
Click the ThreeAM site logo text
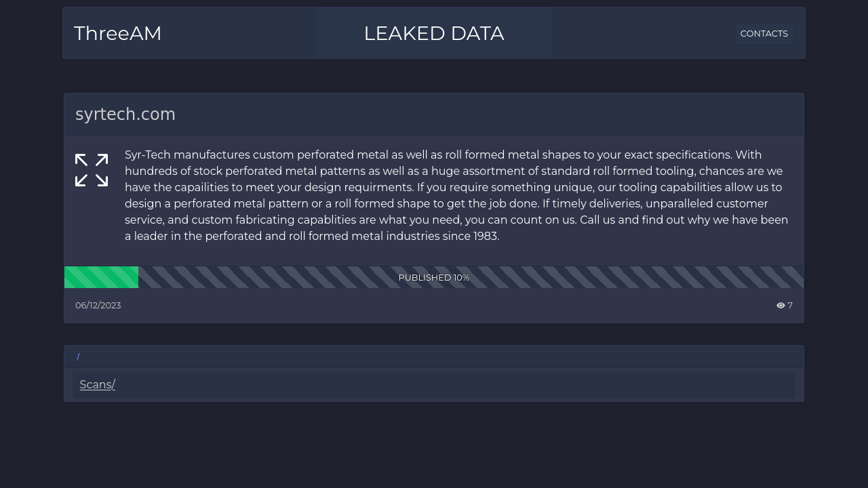(x=118, y=33)
